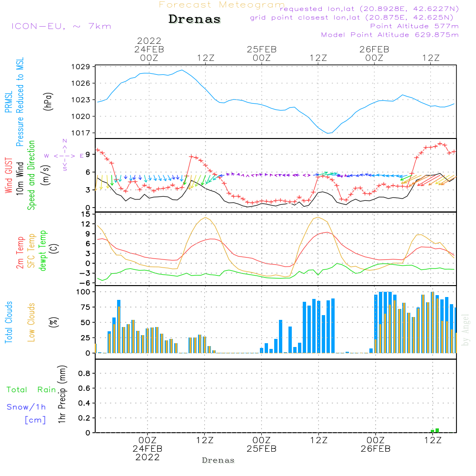Click the "(hPa)" unit label
The width and height of the screenshot is (476, 476).
pyautogui.click(x=48, y=101)
